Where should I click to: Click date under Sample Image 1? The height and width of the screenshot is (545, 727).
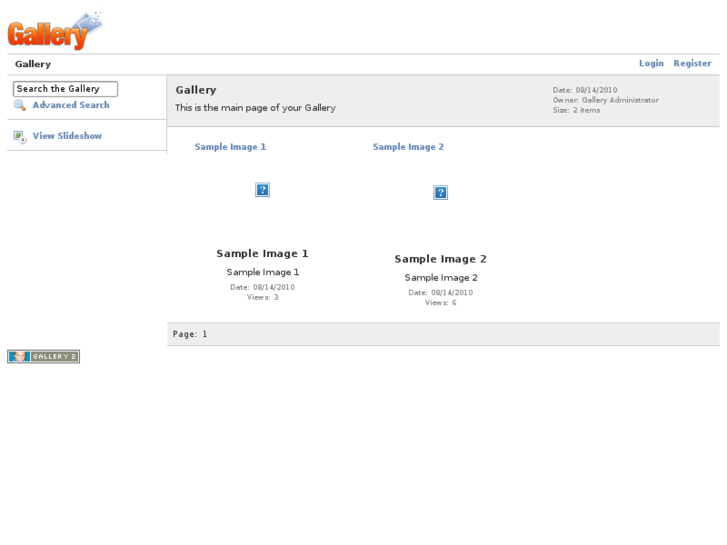click(x=262, y=287)
